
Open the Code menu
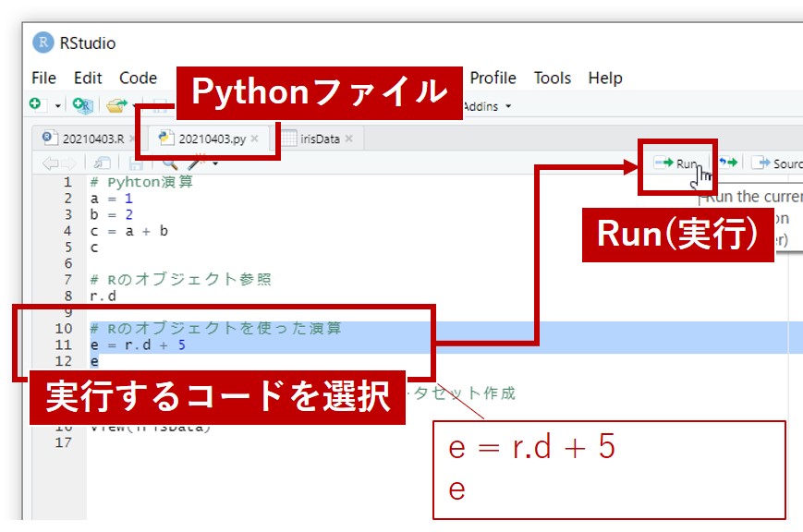tap(138, 78)
